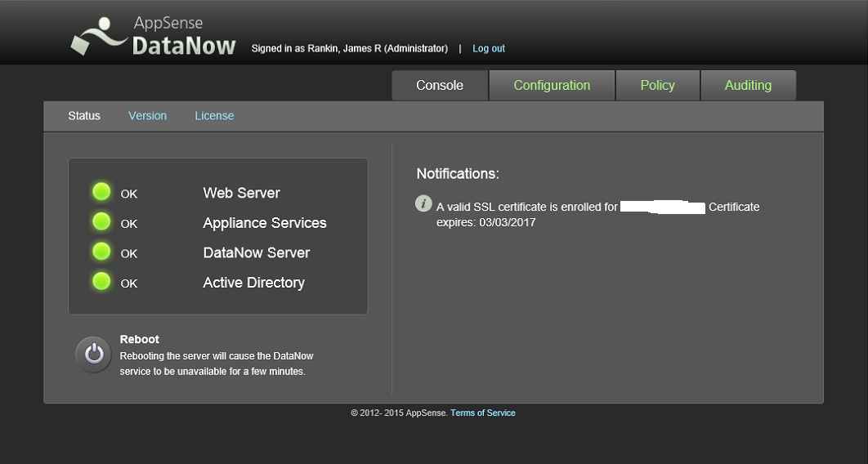Open the Auditing tab
Screen dimensions: 868x464
coord(749,85)
